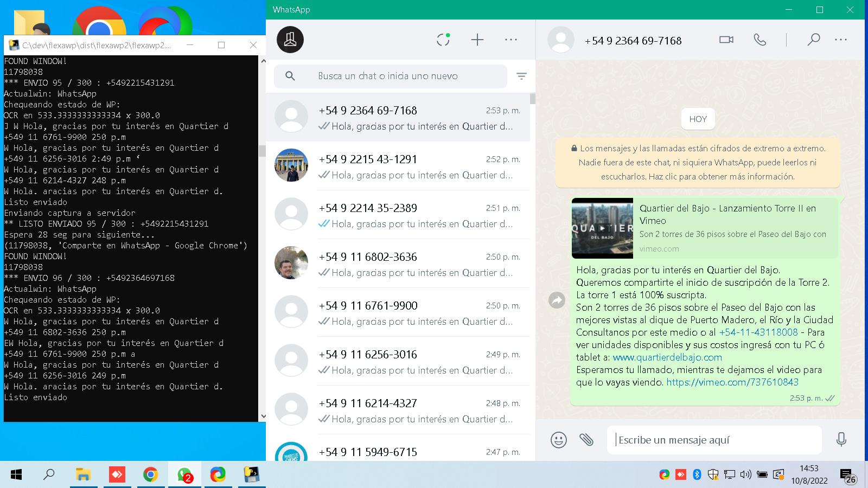Viewport: 868px width, 488px height.
Task: Toggle the unread chats filter icon
Action: [x=521, y=76]
